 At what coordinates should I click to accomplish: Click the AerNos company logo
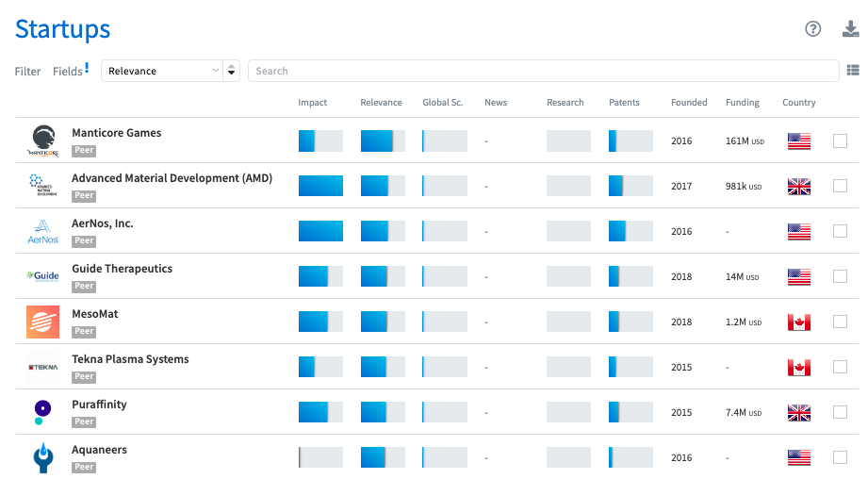click(43, 231)
